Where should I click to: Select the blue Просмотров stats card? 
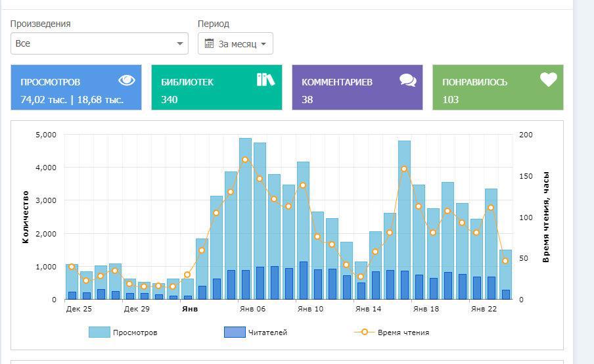(76, 87)
